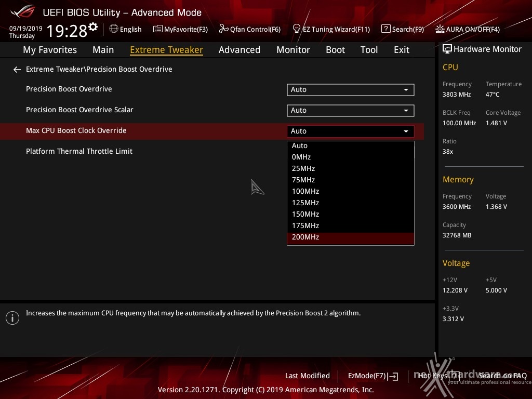The height and width of the screenshot is (399, 532).
Task: Select 75MHz boost clock option
Action: [351, 180]
